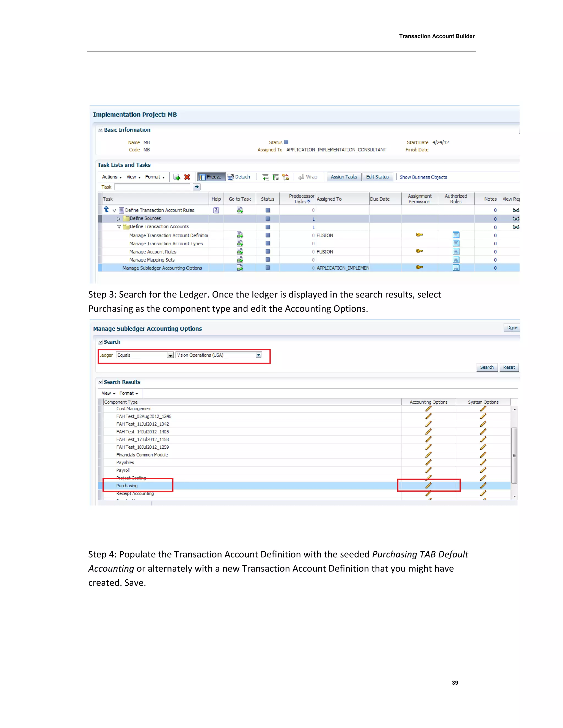Edit System Options for Payables row
This screenshot has height=728, width=563.
tap(483, 462)
